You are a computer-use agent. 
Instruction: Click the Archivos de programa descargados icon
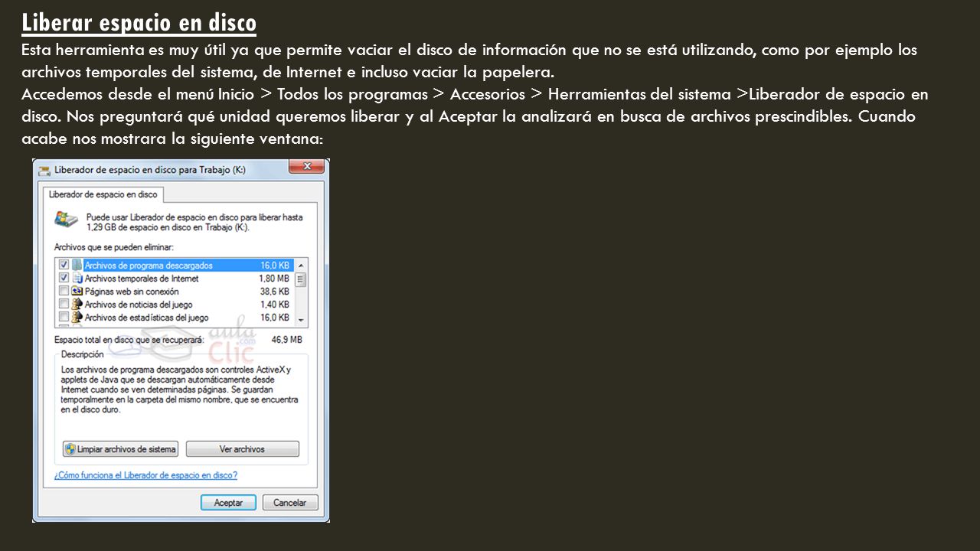(77, 266)
